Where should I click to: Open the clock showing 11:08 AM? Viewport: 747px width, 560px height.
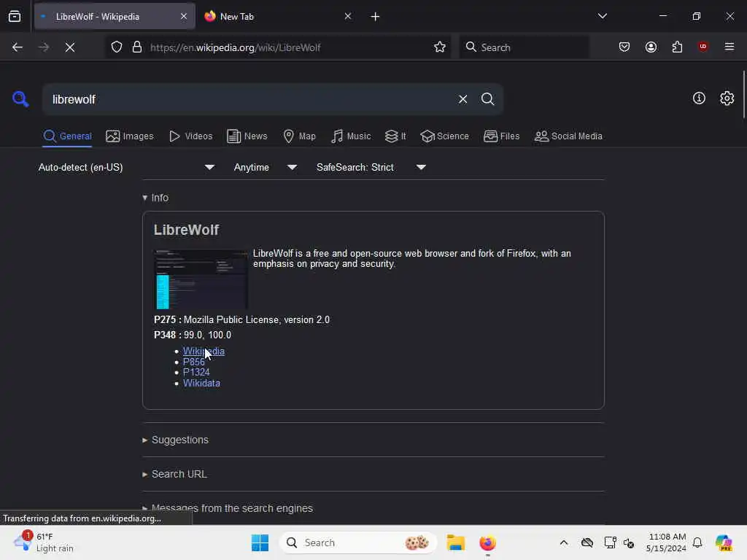click(666, 542)
